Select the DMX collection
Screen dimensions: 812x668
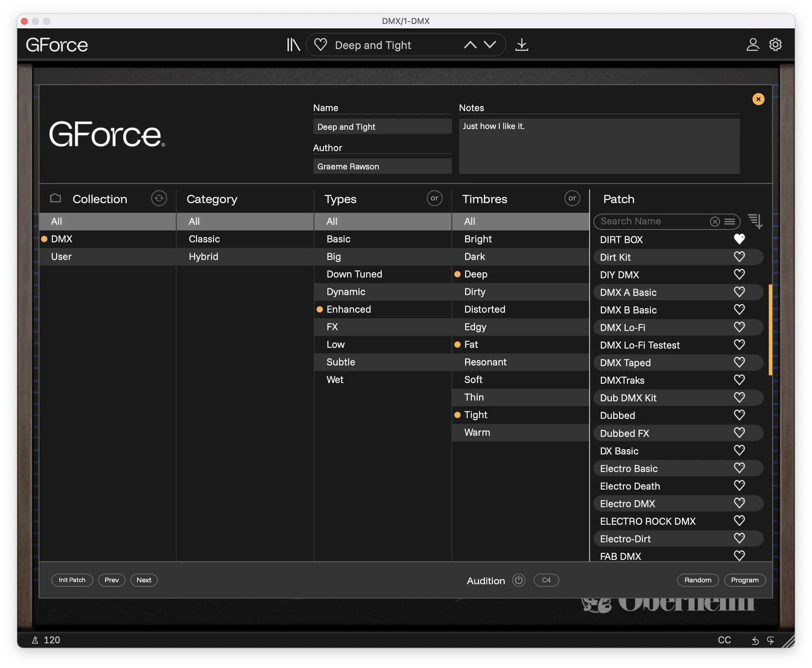coord(107,239)
